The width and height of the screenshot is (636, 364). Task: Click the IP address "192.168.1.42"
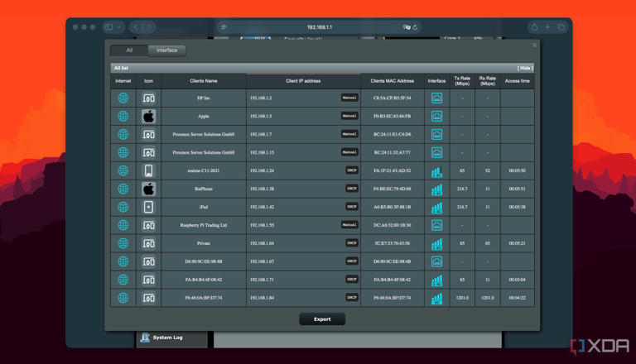[x=262, y=207]
